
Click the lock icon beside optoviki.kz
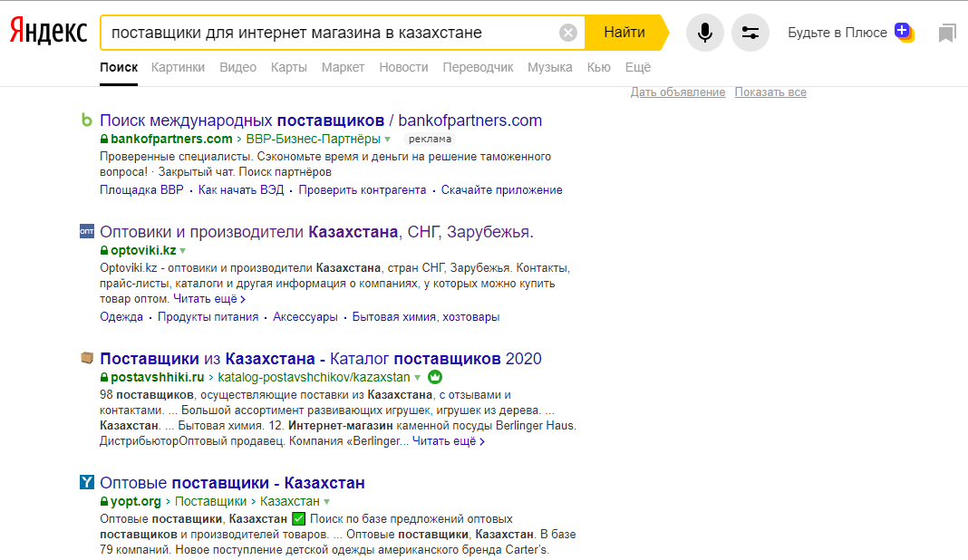point(103,250)
